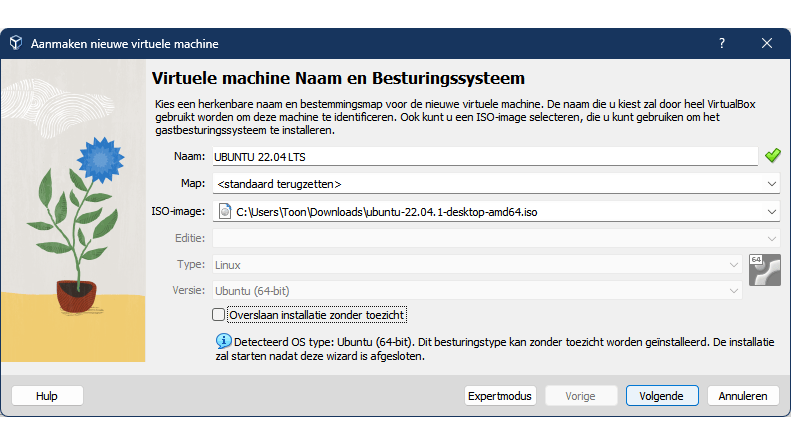This screenshot has width=791, height=445.
Task: Click the Linux 64-bit OS type icon
Action: (x=764, y=270)
